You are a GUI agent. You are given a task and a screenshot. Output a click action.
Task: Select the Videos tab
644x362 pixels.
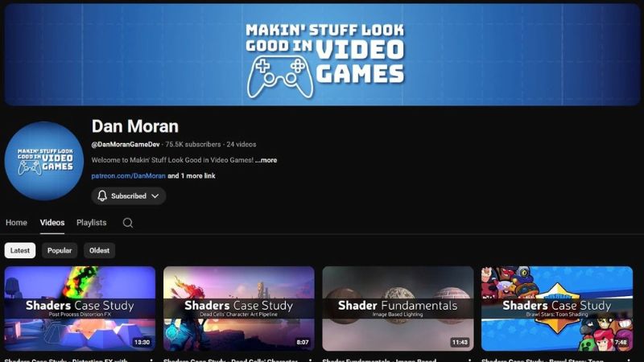coord(52,223)
